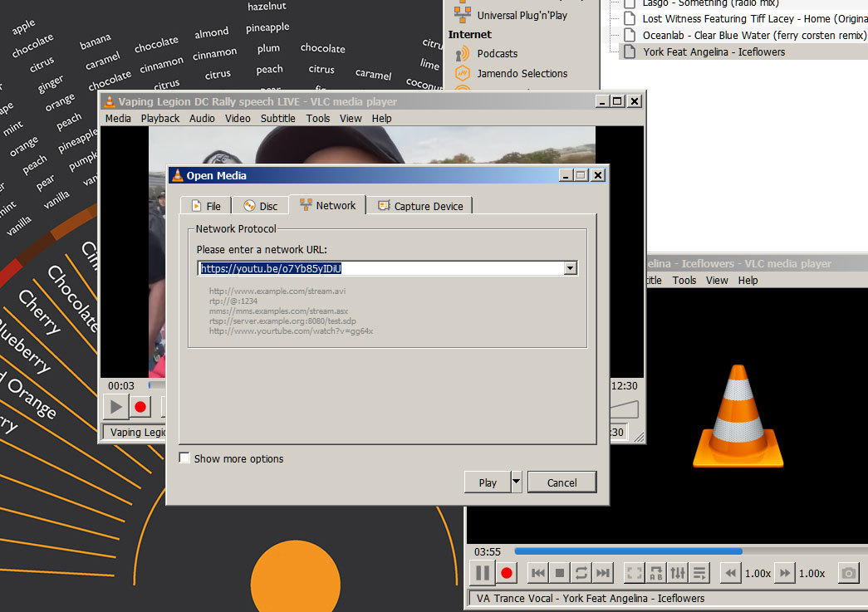Viewport: 868px width, 612px height.
Task: Take snapshot with camera icon
Action: [848, 573]
